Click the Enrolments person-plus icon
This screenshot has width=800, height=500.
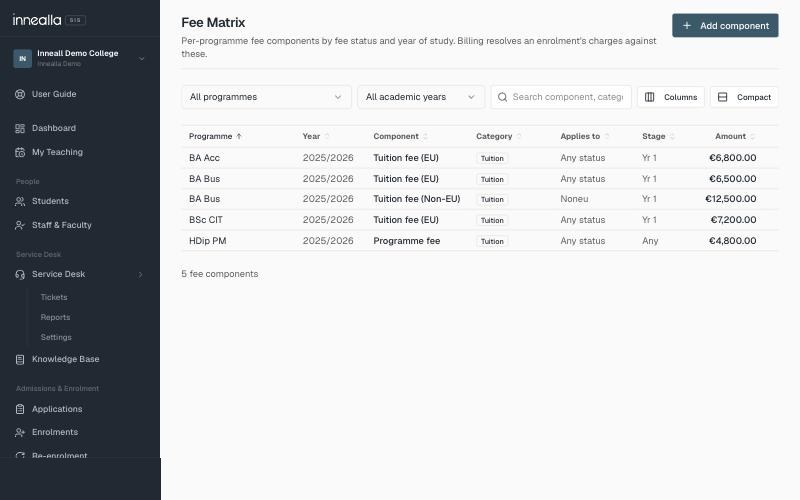(x=20, y=433)
